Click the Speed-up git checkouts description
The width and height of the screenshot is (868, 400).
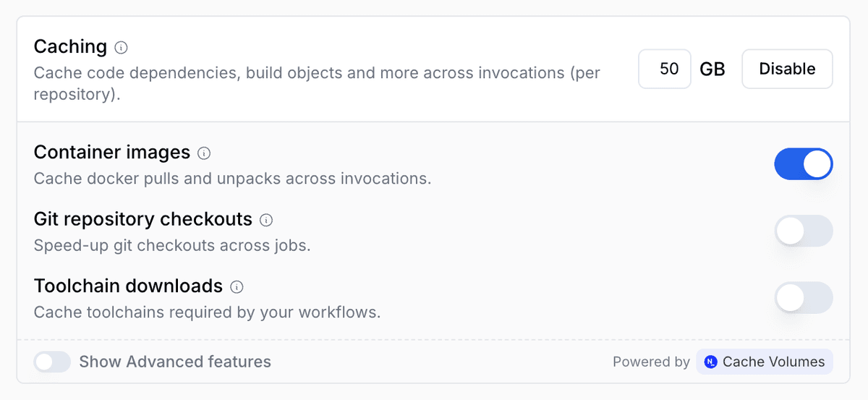coord(172,245)
